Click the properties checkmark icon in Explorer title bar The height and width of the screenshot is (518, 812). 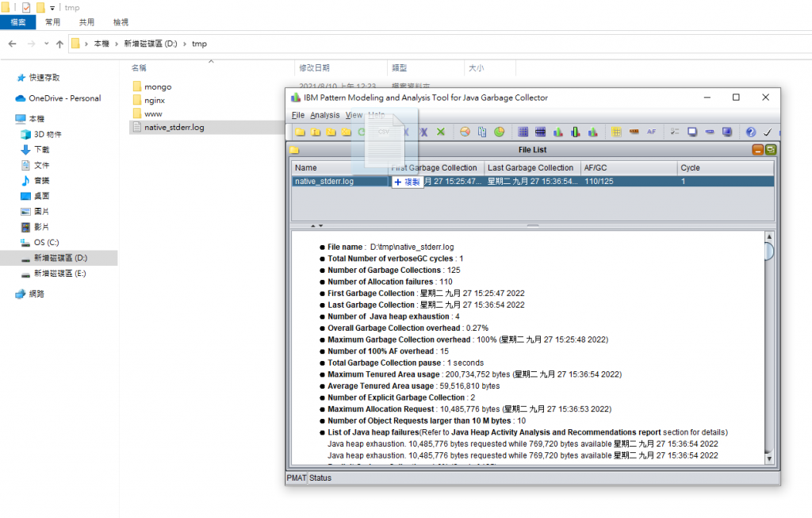26,7
